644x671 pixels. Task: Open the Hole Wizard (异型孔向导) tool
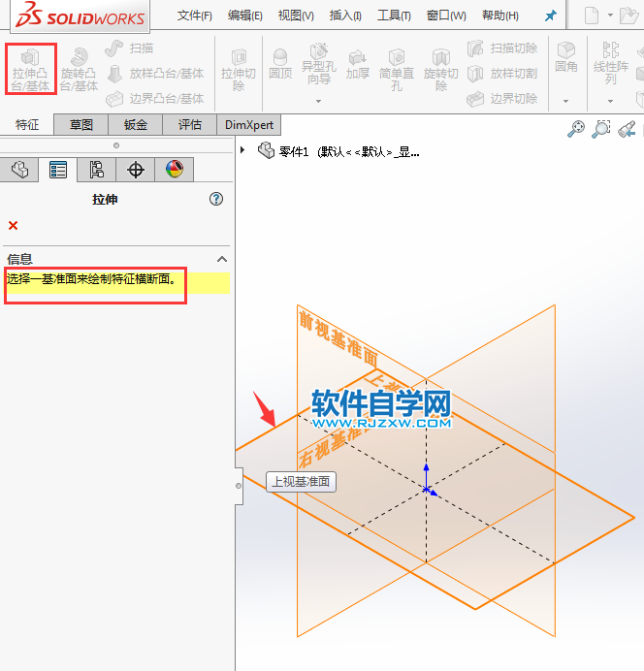point(319,64)
